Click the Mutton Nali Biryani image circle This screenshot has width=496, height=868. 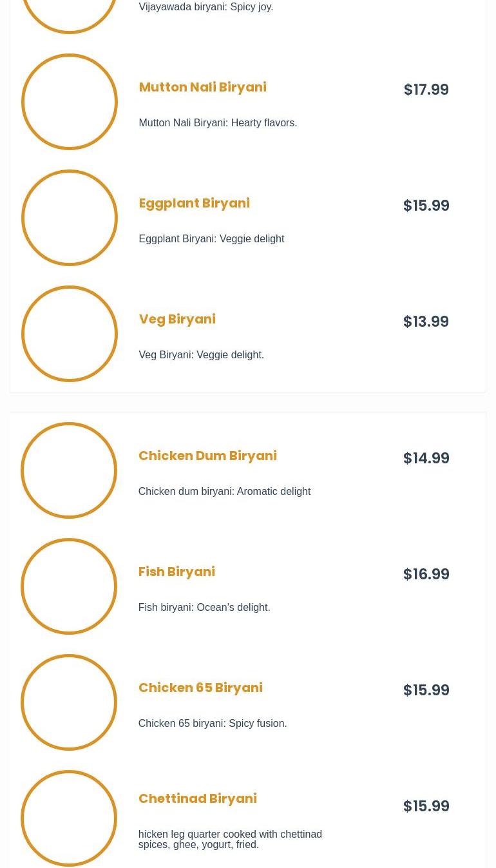pyautogui.click(x=70, y=102)
